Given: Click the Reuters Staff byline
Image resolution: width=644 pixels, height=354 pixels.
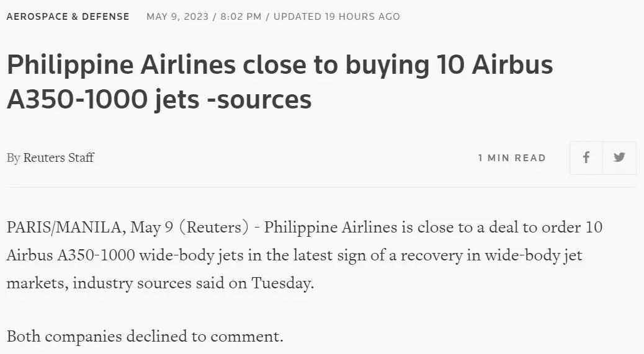Looking at the screenshot, I should [x=58, y=158].
